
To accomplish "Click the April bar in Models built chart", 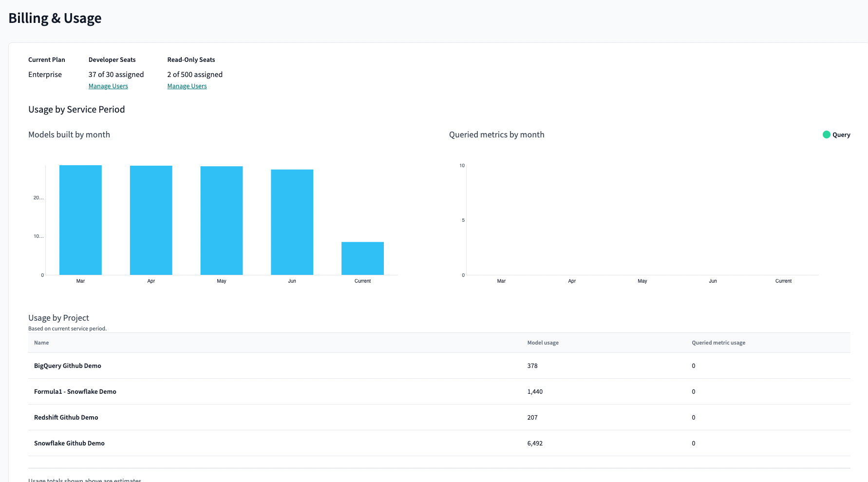I will click(x=151, y=219).
